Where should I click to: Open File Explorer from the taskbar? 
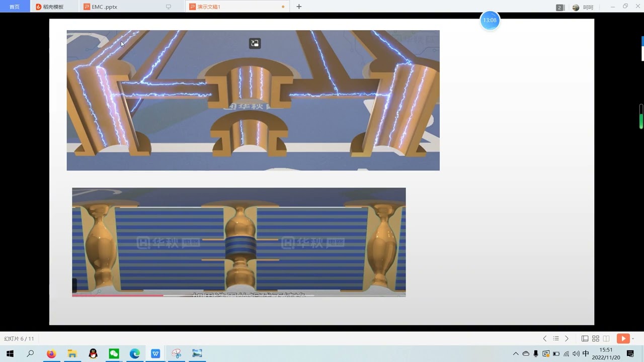[72, 354]
